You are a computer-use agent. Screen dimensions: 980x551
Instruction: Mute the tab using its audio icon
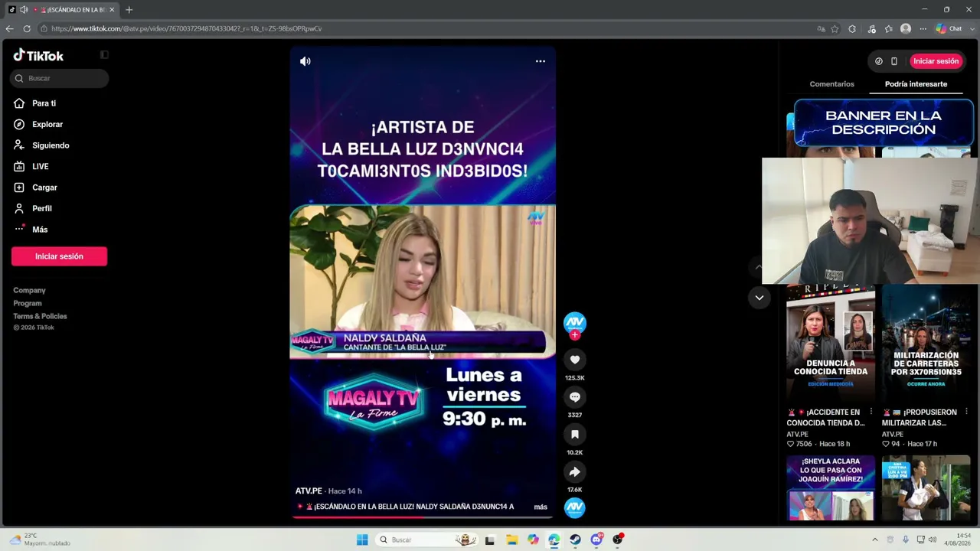click(23, 10)
